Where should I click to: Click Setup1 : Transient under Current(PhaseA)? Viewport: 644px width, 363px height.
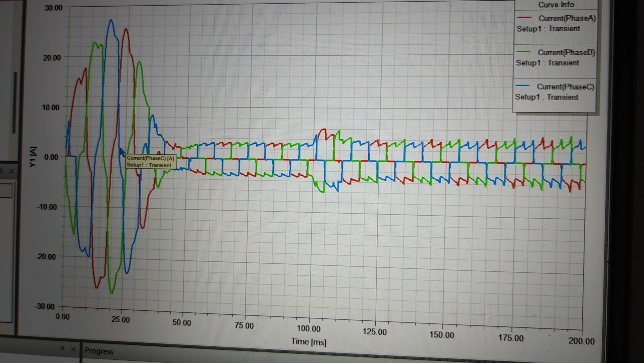[x=548, y=29]
